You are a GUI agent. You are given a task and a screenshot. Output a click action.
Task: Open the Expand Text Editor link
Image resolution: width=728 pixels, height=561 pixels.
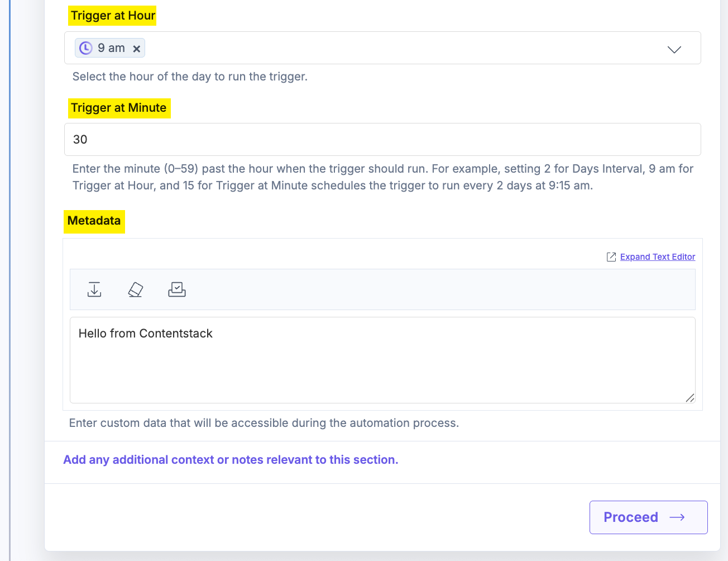pos(658,256)
